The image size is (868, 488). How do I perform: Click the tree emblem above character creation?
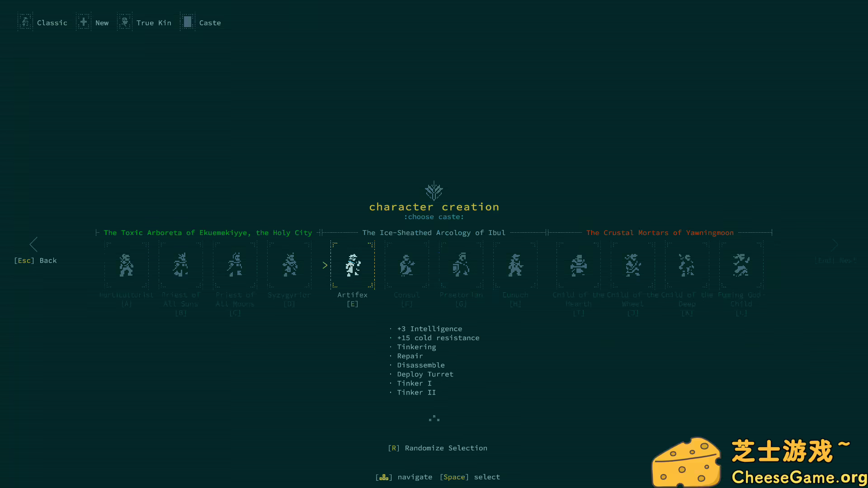(x=434, y=190)
